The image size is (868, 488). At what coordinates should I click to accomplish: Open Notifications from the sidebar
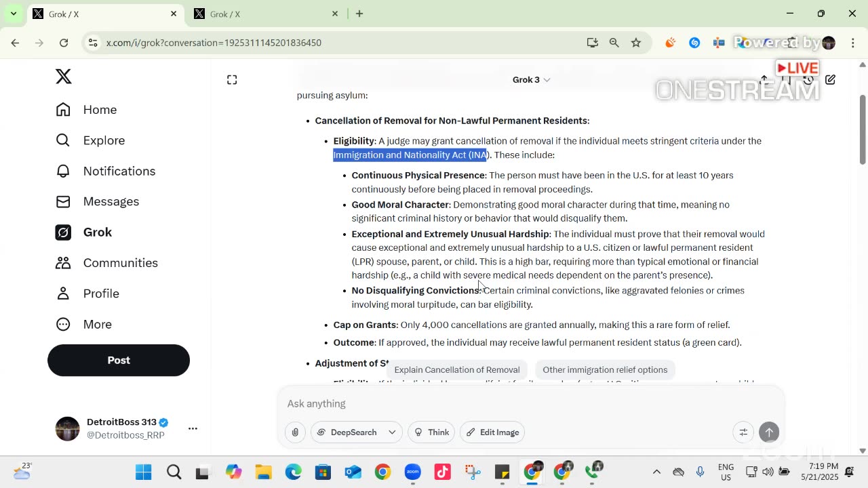tap(105, 171)
